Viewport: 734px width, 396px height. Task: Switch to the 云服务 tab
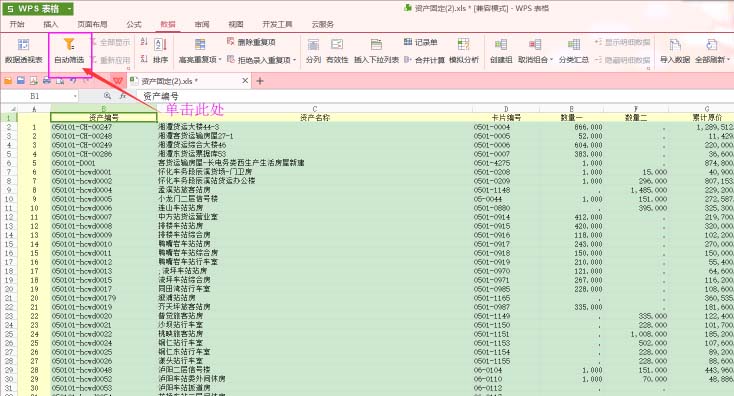323,24
